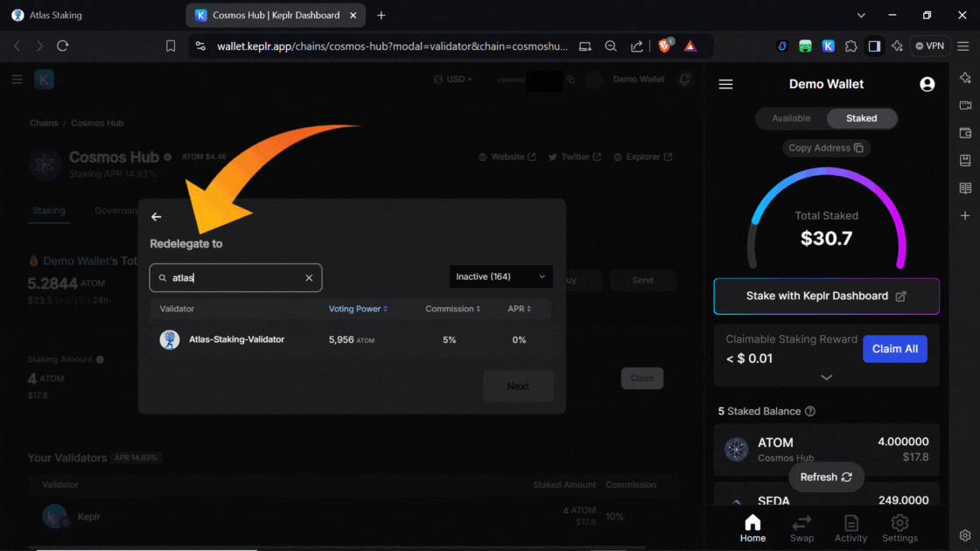Open the Inactive (164) validator dropdown
The height and width of the screenshot is (551, 980).
[500, 276]
